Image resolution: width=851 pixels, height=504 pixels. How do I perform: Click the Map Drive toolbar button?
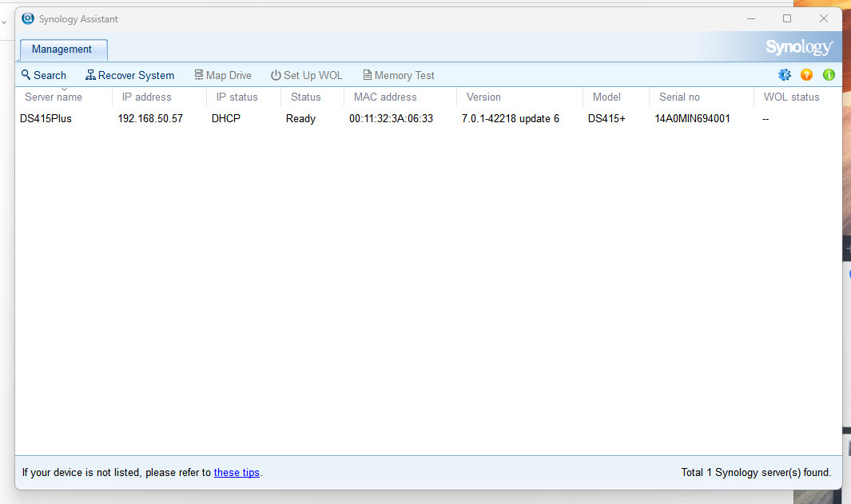click(223, 75)
